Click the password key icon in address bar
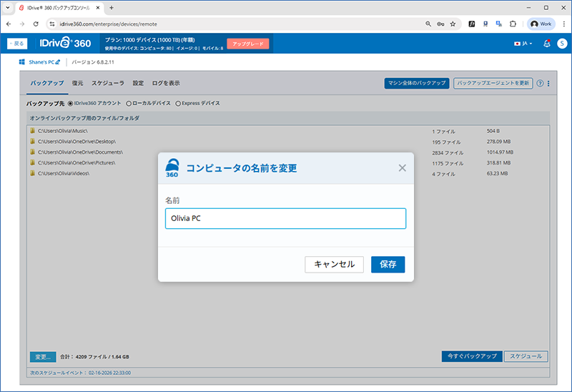This screenshot has height=392, width=572. click(440, 24)
